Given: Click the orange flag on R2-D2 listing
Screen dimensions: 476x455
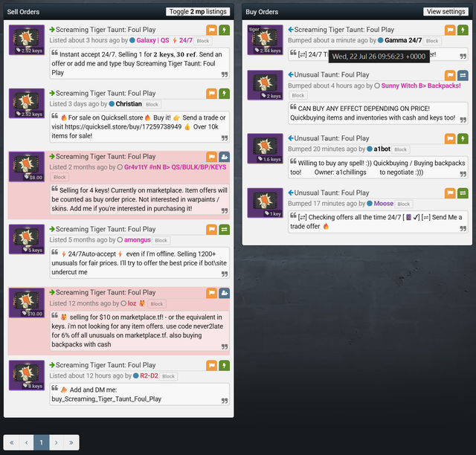Looking at the screenshot, I should [x=211, y=366].
